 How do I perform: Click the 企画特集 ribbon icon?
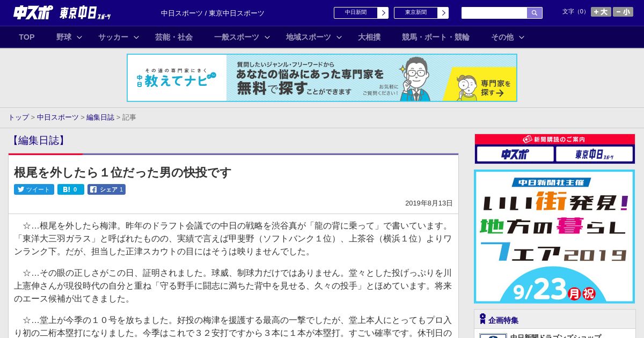pos(482,319)
